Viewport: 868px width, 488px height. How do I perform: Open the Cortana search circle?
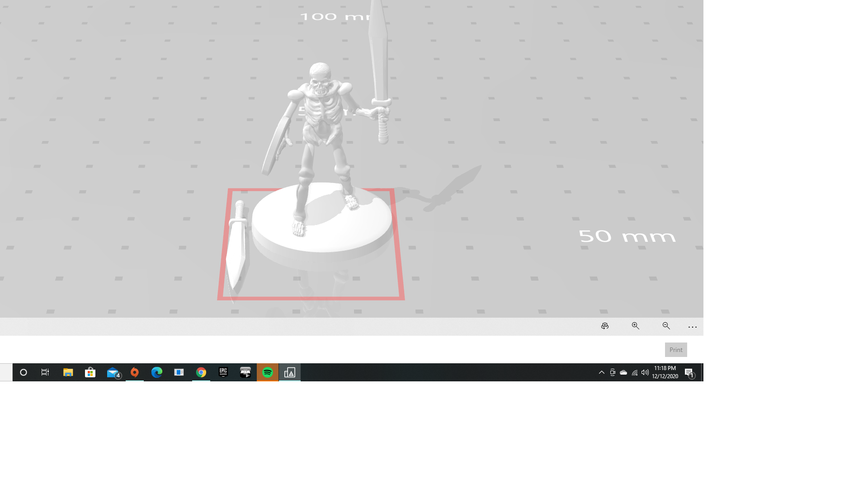click(24, 372)
